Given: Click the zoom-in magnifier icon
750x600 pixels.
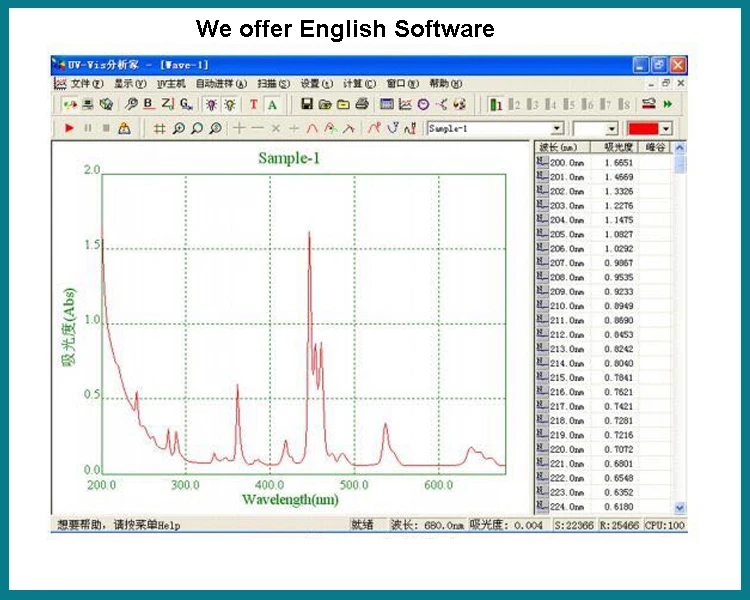Looking at the screenshot, I should point(178,128).
